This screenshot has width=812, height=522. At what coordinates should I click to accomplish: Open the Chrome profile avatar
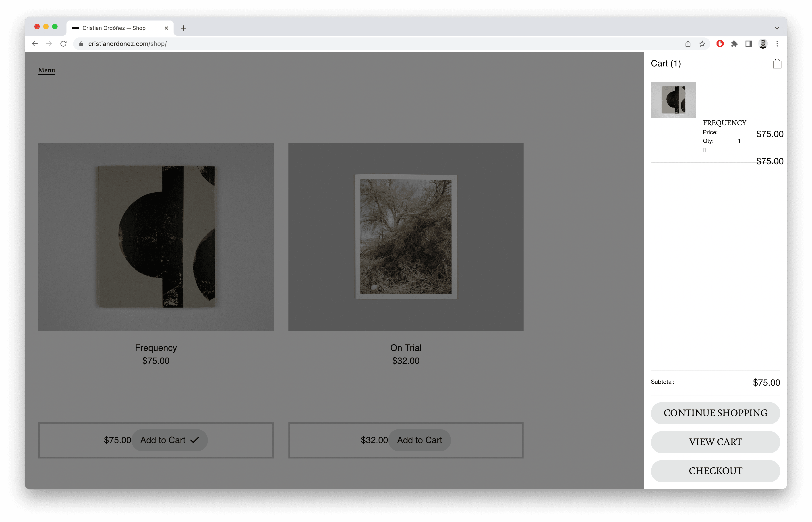(763, 44)
